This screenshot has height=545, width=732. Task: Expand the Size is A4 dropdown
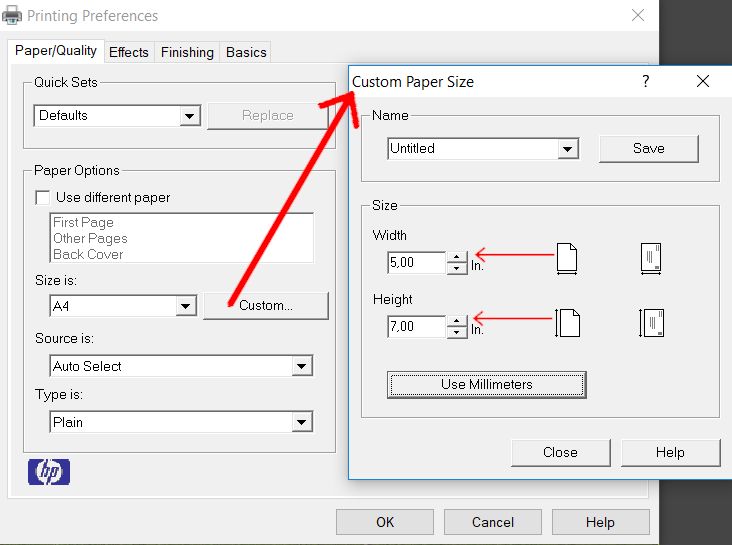coord(186,306)
